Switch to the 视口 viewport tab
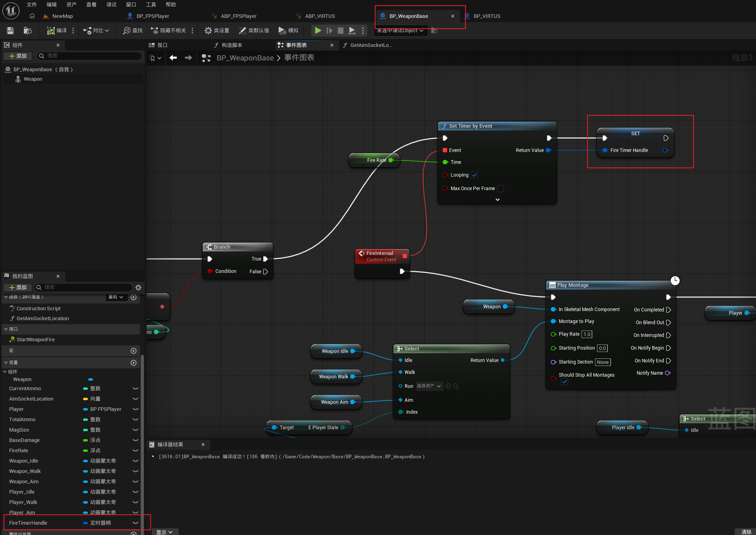The width and height of the screenshot is (756, 535). point(158,45)
